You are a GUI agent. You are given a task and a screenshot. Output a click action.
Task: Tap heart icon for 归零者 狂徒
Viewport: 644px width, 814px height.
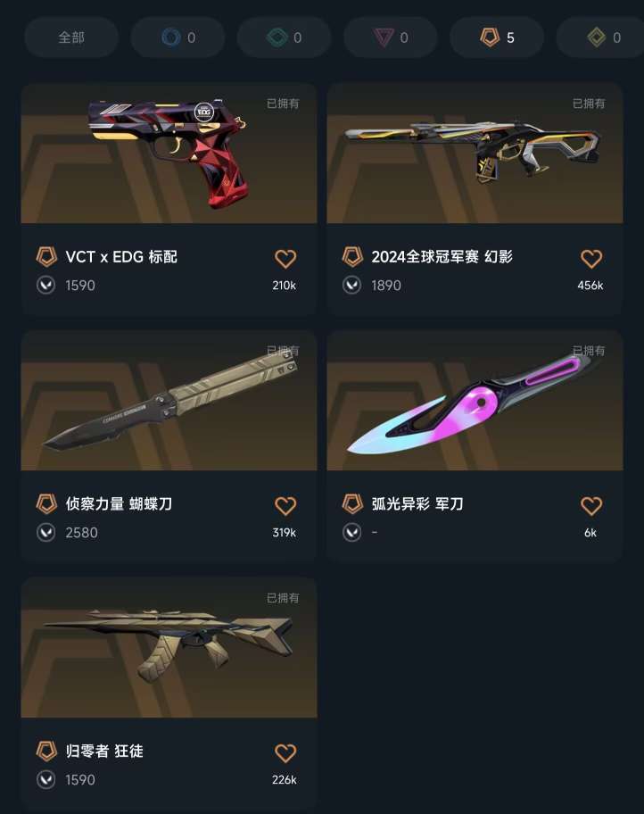coord(285,752)
